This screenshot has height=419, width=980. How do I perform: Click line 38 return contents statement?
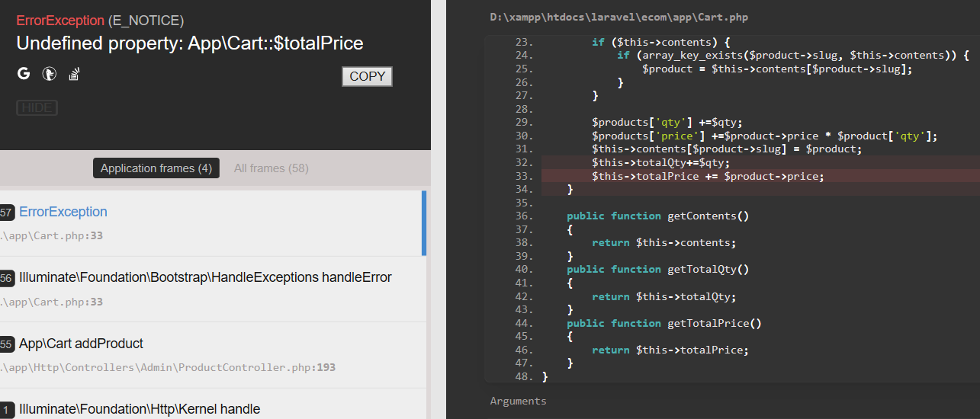coord(664,242)
